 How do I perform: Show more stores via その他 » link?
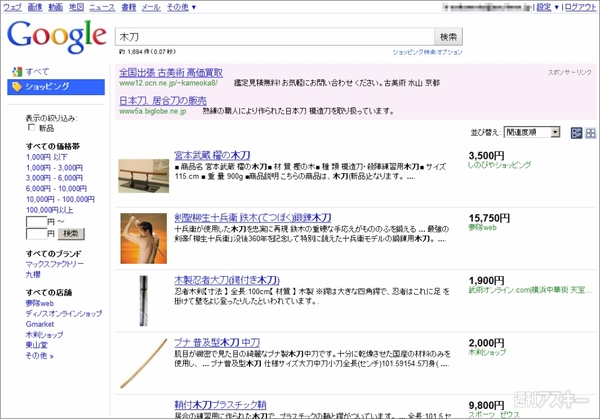pos(39,355)
